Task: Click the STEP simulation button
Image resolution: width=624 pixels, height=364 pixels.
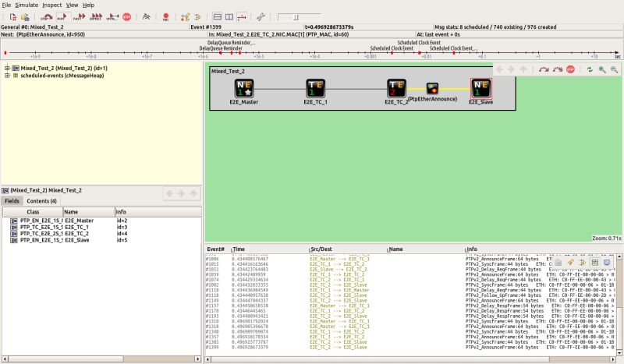Action: pyautogui.click(x=47, y=17)
